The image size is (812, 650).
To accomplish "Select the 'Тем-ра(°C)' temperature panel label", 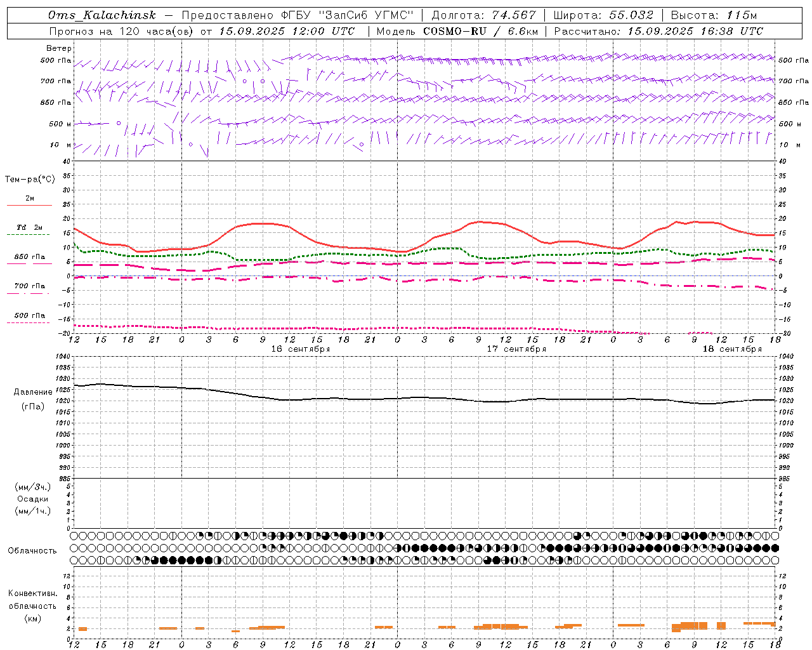I will [30, 180].
